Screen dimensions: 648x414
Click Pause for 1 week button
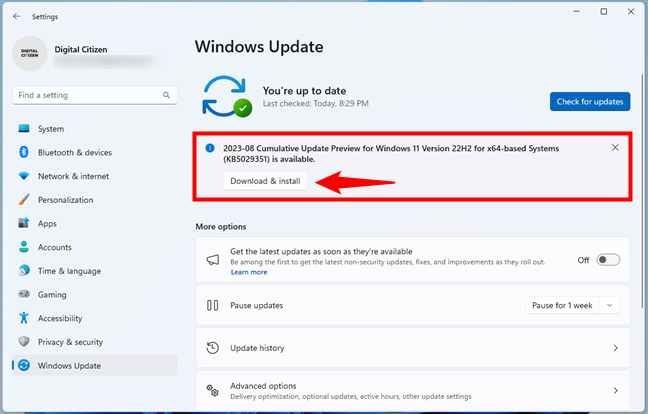coord(562,305)
